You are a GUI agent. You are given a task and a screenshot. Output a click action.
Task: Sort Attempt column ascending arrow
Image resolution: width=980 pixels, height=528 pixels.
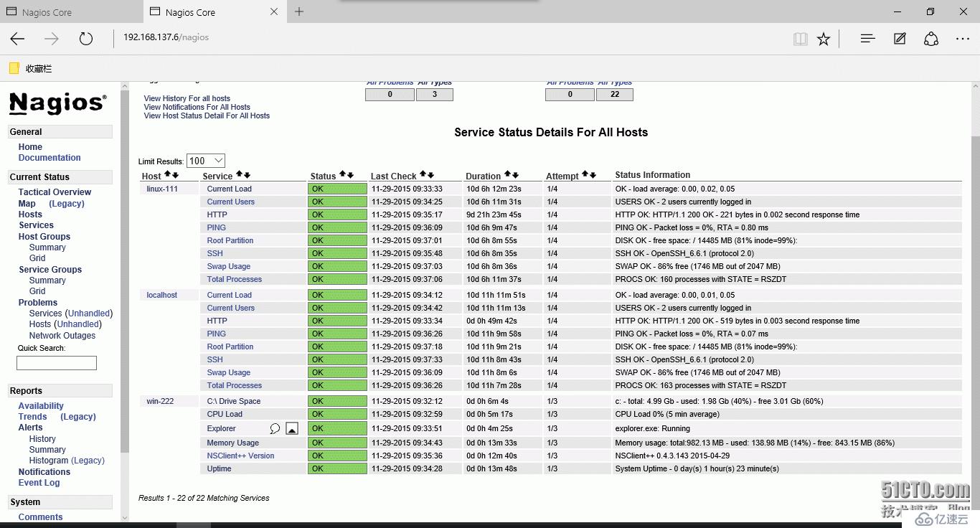tap(585, 174)
